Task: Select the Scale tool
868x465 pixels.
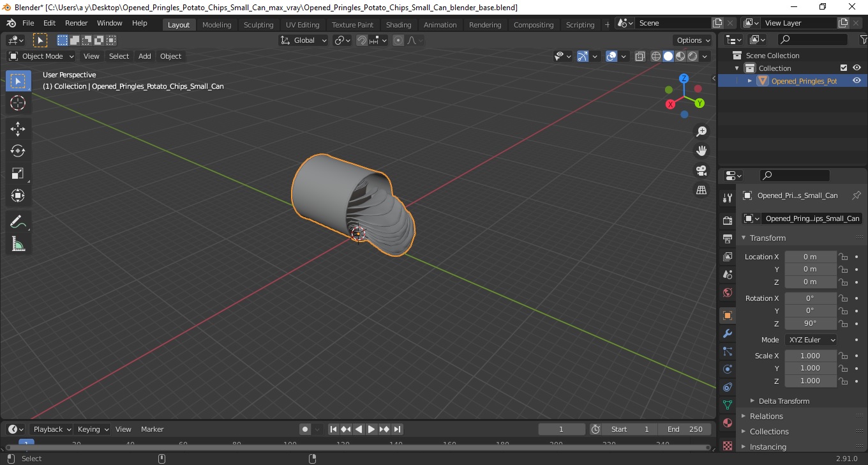Action: pyautogui.click(x=18, y=173)
